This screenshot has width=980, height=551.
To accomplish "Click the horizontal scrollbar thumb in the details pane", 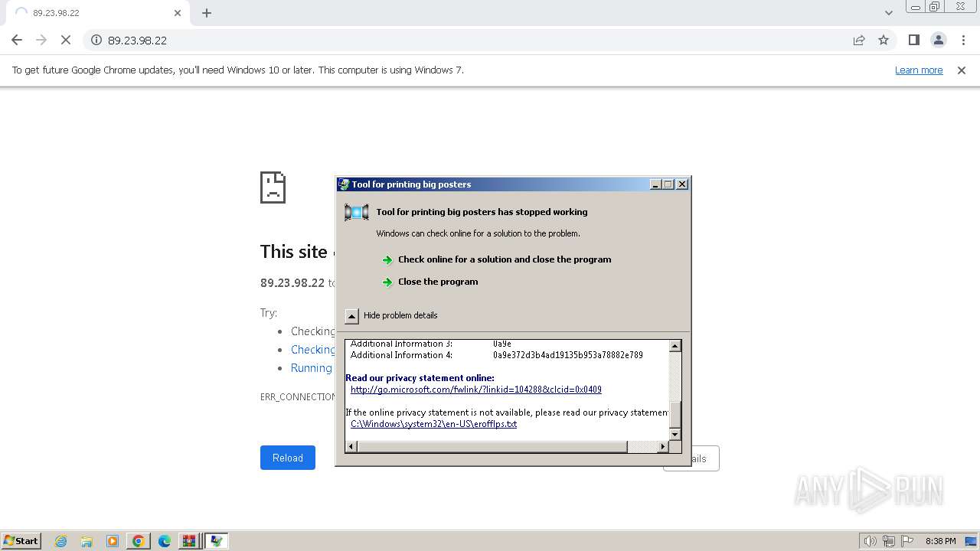I will 492,446.
